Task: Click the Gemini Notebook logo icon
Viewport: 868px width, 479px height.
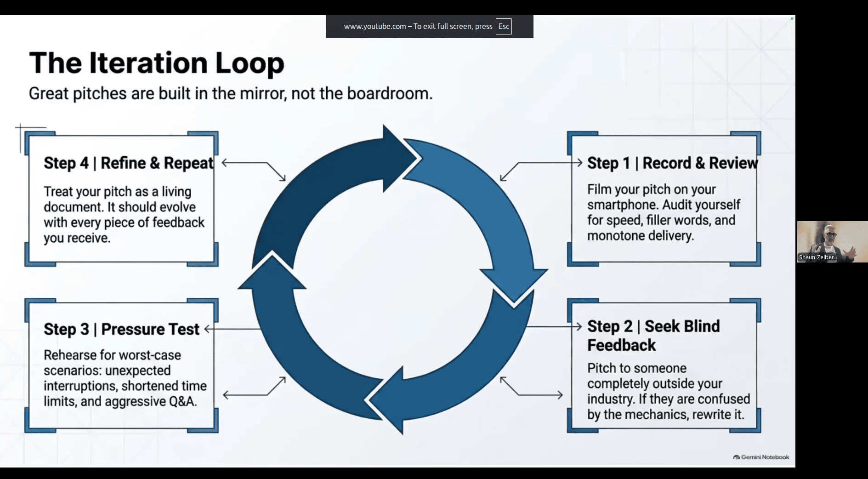Action: click(737, 457)
